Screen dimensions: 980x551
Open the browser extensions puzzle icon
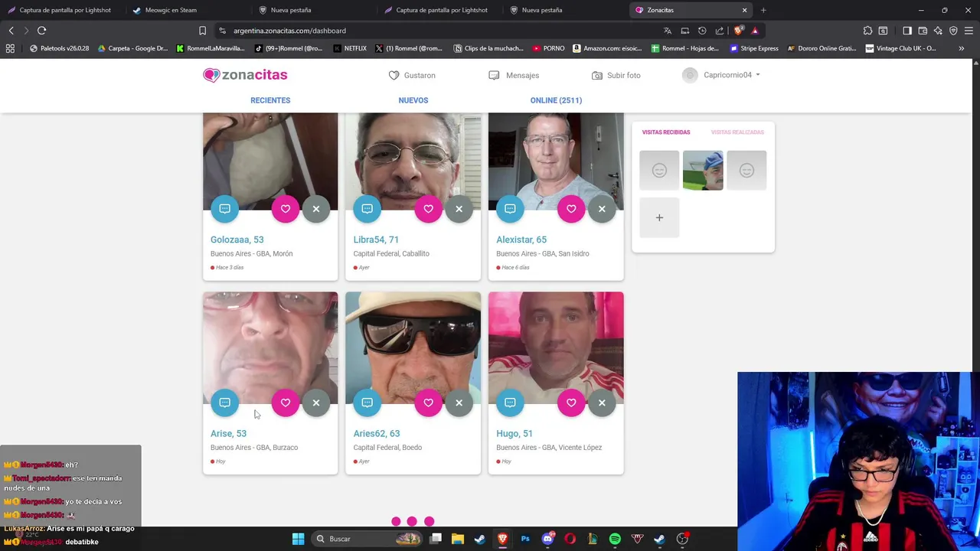pos(867,31)
